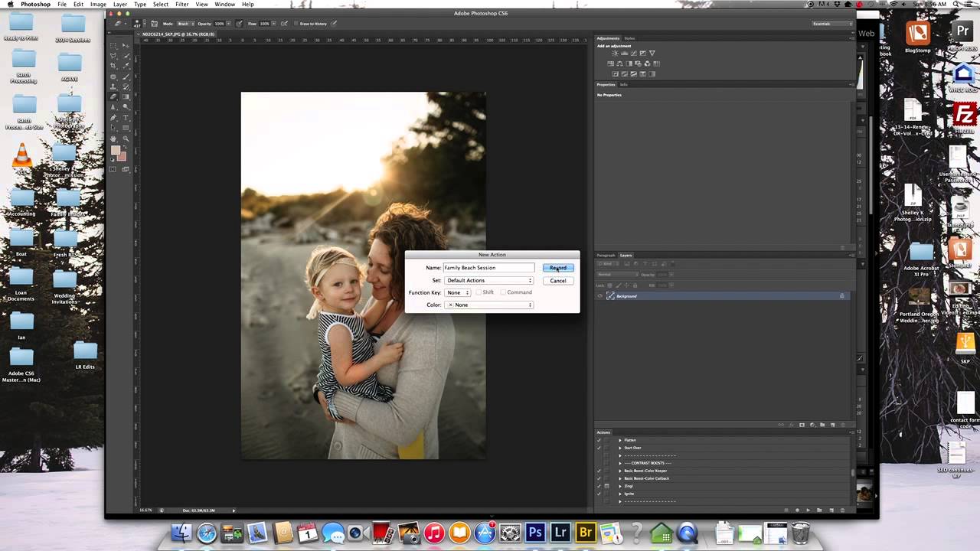Select the Ignite action row

pyautogui.click(x=724, y=494)
